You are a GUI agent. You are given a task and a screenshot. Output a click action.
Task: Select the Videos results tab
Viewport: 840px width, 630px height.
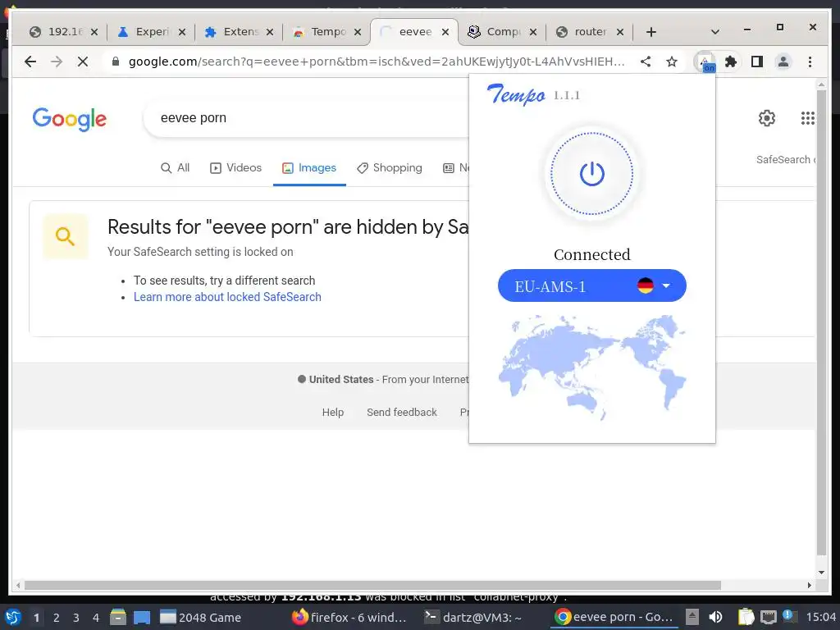click(x=235, y=167)
